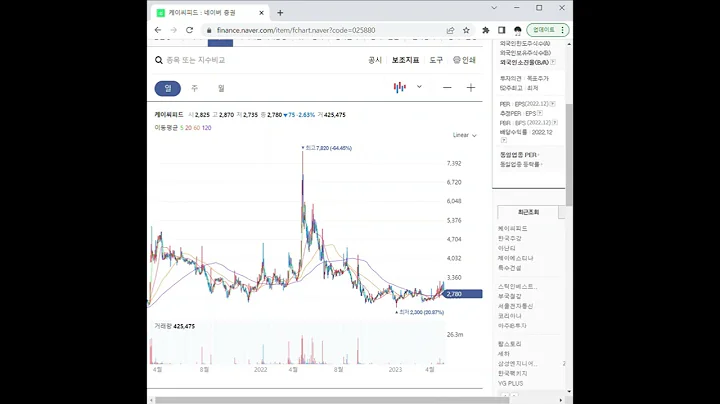720x404 pixels.
Task: Click the browser forward arrow
Action: click(174, 30)
